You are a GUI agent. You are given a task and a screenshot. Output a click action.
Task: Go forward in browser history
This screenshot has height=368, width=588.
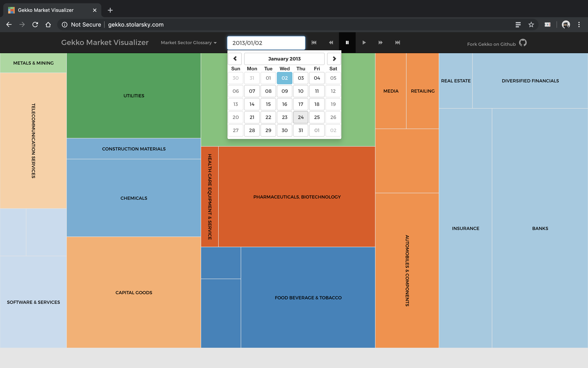pyautogui.click(x=22, y=25)
